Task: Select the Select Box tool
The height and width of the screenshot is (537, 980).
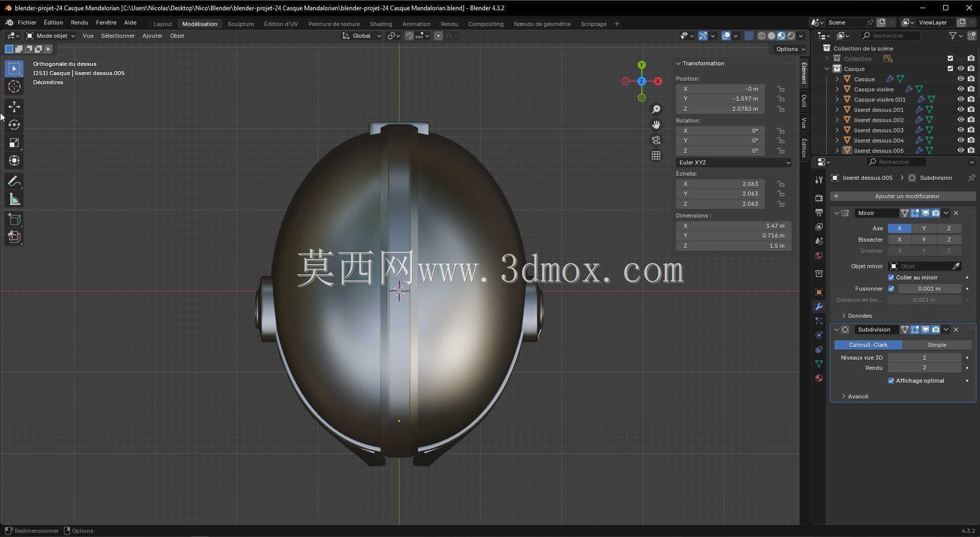Action: click(14, 68)
